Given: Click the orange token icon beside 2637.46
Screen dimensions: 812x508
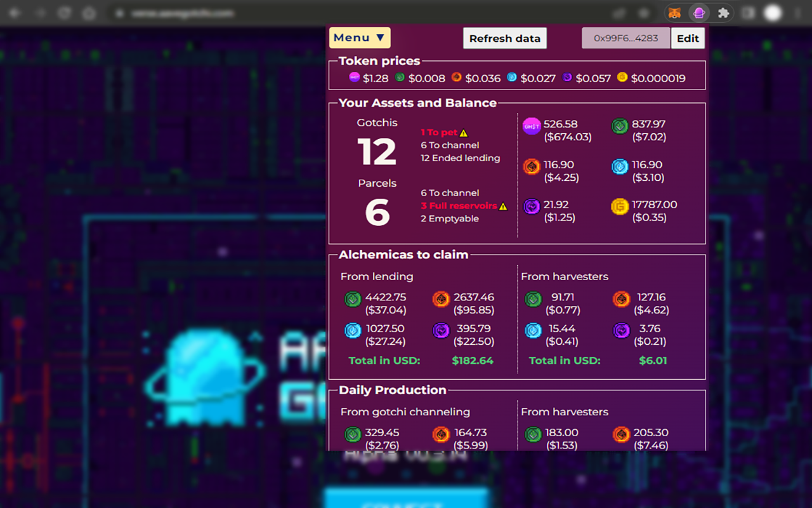Looking at the screenshot, I should [441, 299].
